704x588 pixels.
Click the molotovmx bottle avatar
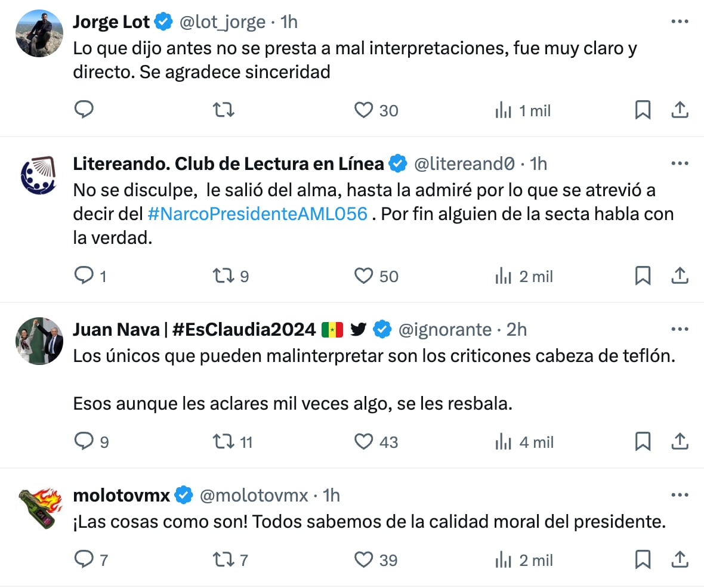click(x=39, y=507)
